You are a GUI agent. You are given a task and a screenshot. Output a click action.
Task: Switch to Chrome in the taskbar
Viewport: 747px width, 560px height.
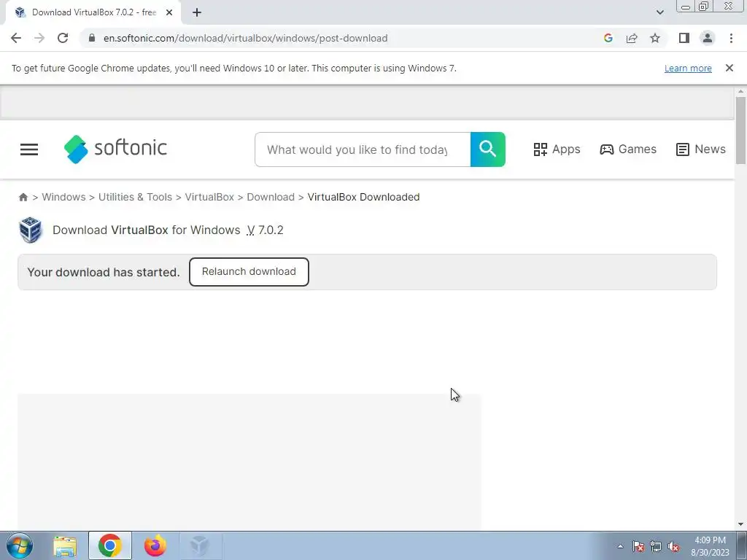click(110, 545)
